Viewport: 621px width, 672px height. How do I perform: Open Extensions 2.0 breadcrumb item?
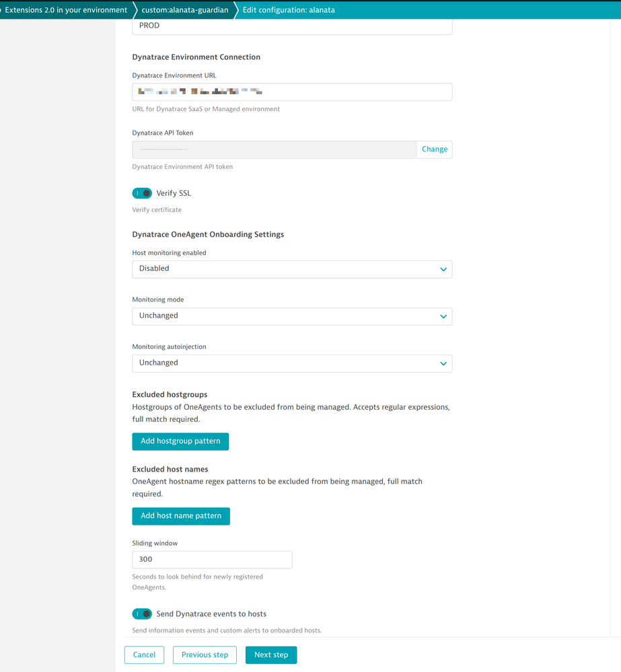point(65,10)
